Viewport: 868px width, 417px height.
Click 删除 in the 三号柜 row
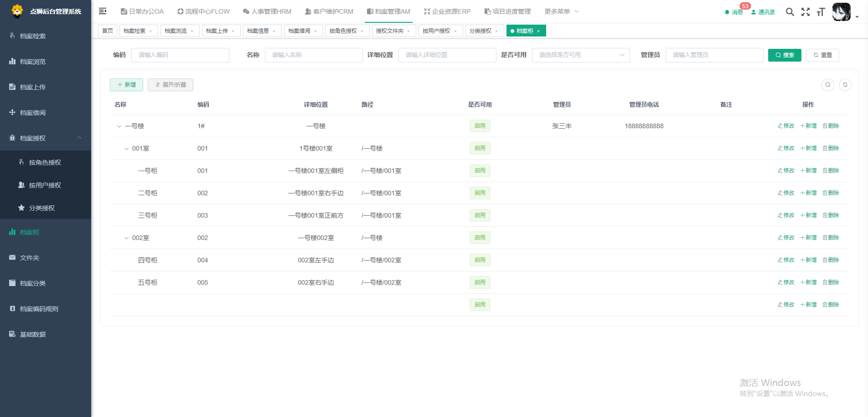click(x=831, y=215)
